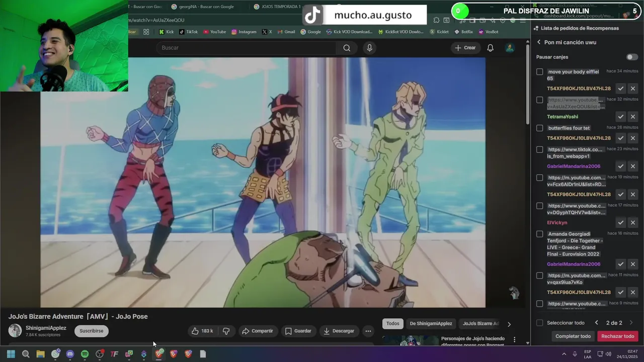
Task: Check the tiktok.co link request
Action: pyautogui.click(x=539, y=149)
